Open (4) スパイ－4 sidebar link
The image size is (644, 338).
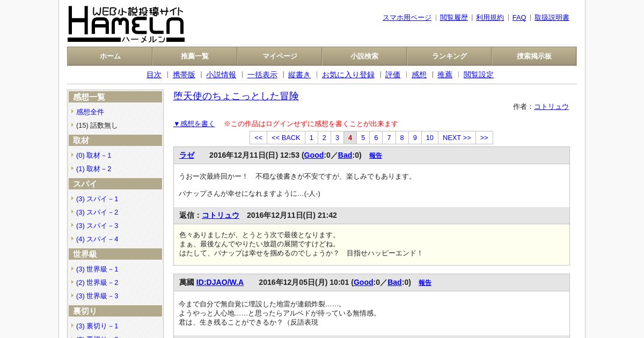pyautogui.click(x=97, y=239)
